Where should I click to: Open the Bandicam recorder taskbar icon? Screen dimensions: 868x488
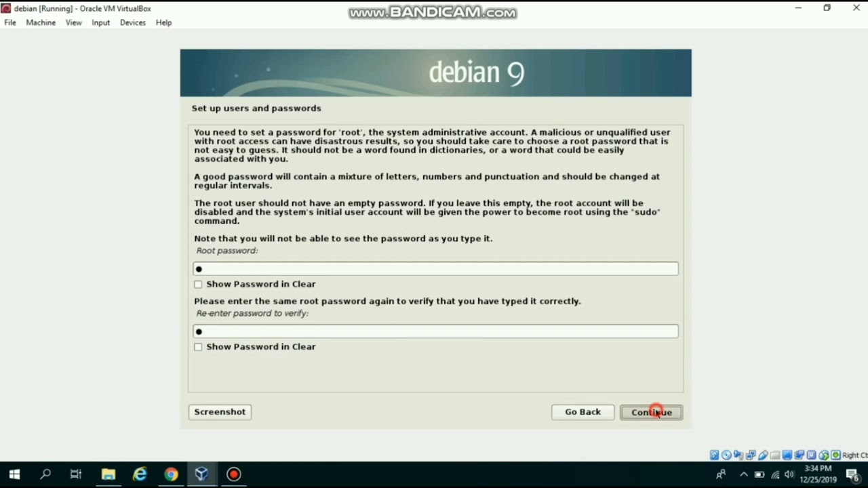click(x=233, y=474)
